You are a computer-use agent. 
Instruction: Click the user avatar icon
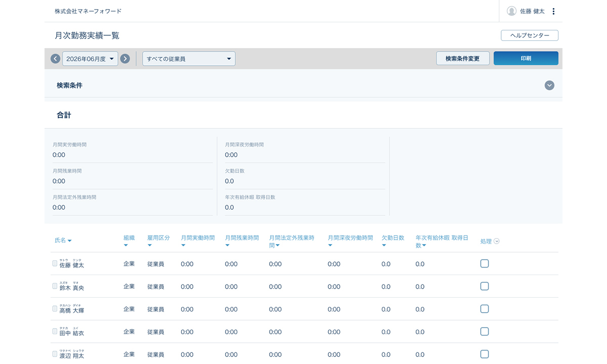[511, 11]
